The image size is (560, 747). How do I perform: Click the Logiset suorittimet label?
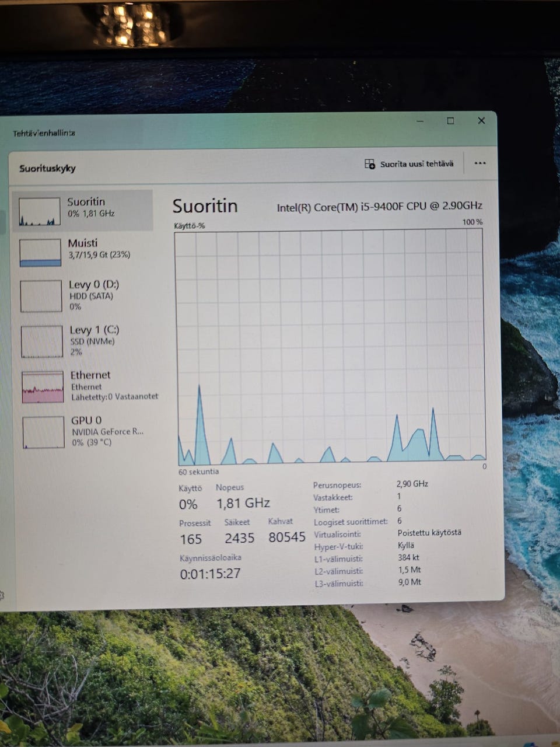pos(351,522)
